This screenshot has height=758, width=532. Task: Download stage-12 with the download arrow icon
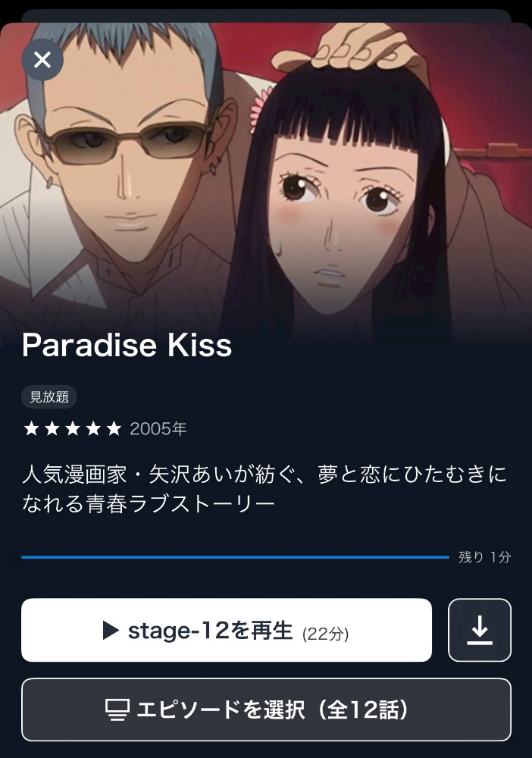[x=480, y=630]
